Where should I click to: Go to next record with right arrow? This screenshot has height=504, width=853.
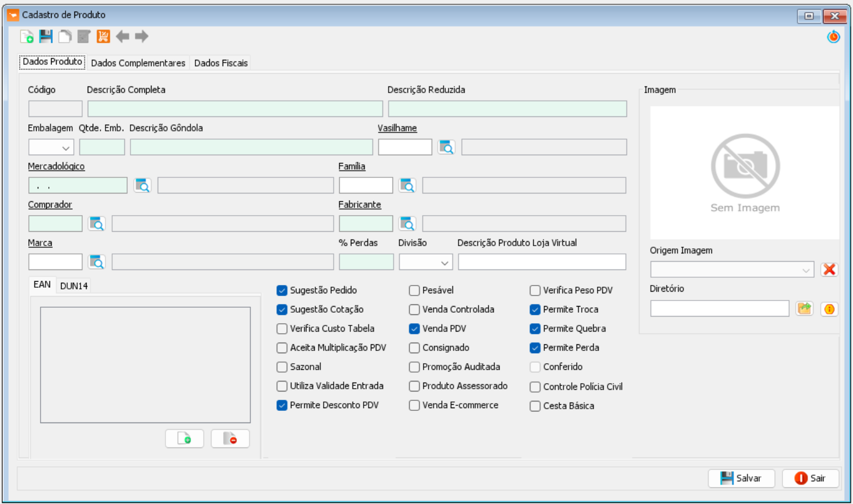pyautogui.click(x=142, y=37)
